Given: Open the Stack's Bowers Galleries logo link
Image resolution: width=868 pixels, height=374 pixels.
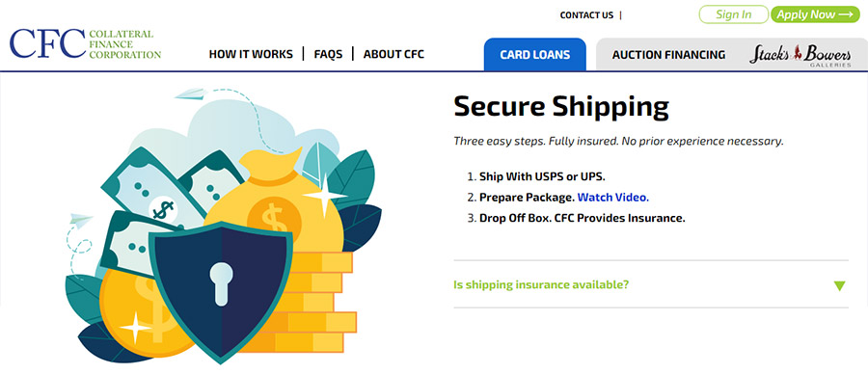Looking at the screenshot, I should click(x=800, y=55).
